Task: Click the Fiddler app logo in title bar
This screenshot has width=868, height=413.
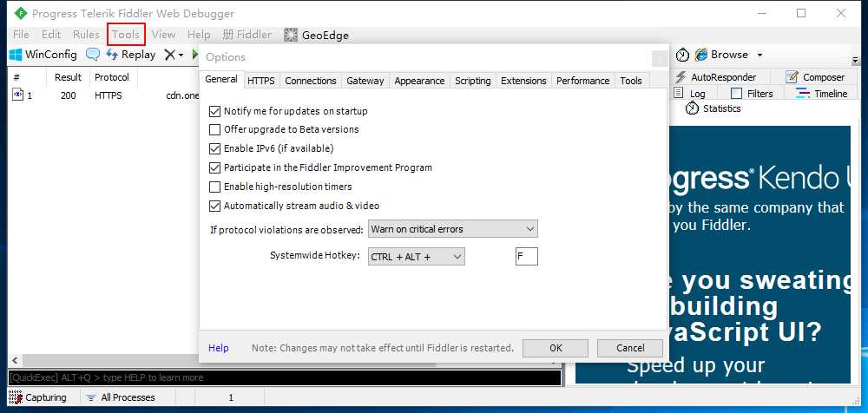Action: tap(21, 13)
